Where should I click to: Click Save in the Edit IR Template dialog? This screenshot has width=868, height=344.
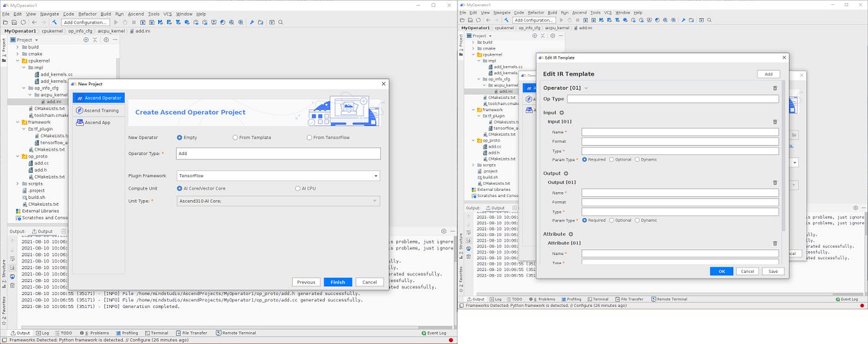[773, 271]
